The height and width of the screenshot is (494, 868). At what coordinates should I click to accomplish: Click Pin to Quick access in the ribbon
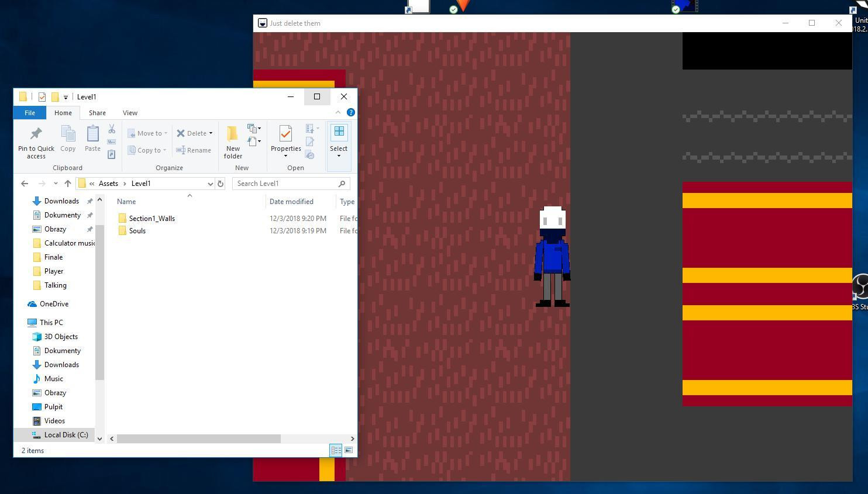pos(36,142)
